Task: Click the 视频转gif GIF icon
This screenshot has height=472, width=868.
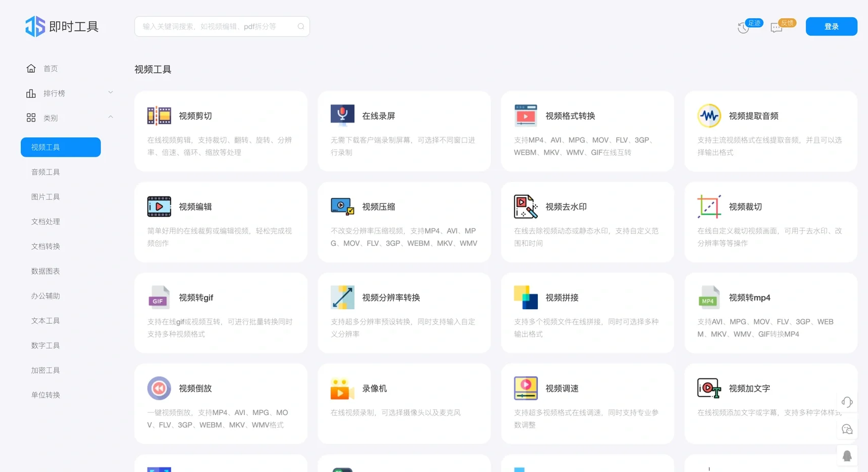Action: point(159,297)
